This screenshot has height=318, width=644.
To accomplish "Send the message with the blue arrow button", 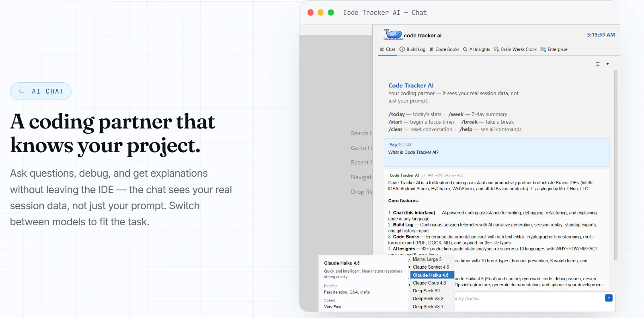I will (x=609, y=298).
